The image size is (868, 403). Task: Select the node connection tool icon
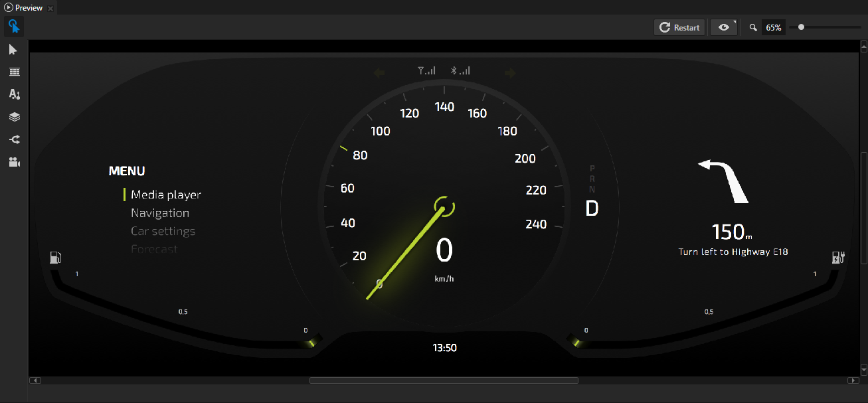click(14, 139)
